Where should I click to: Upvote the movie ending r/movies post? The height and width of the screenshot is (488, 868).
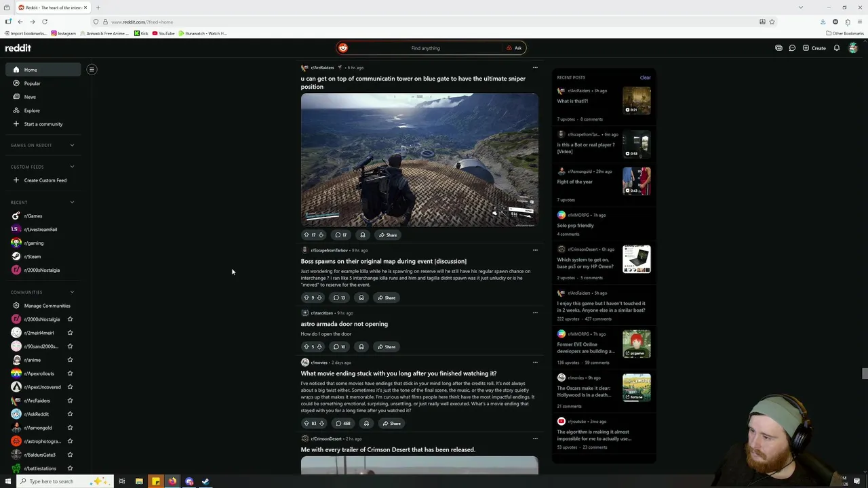tap(306, 424)
